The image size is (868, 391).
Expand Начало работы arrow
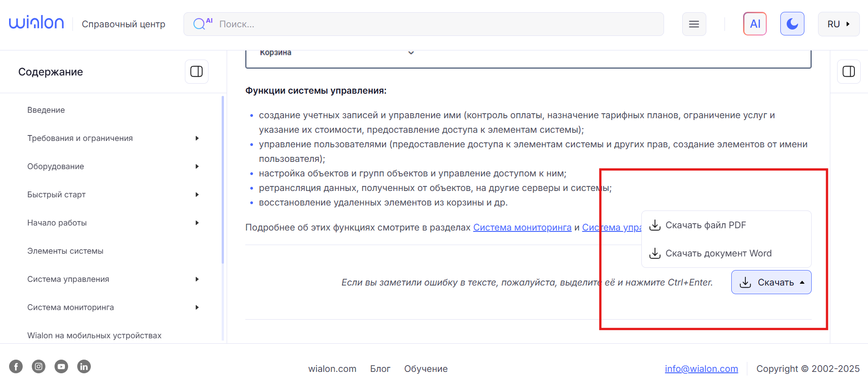pos(197,223)
